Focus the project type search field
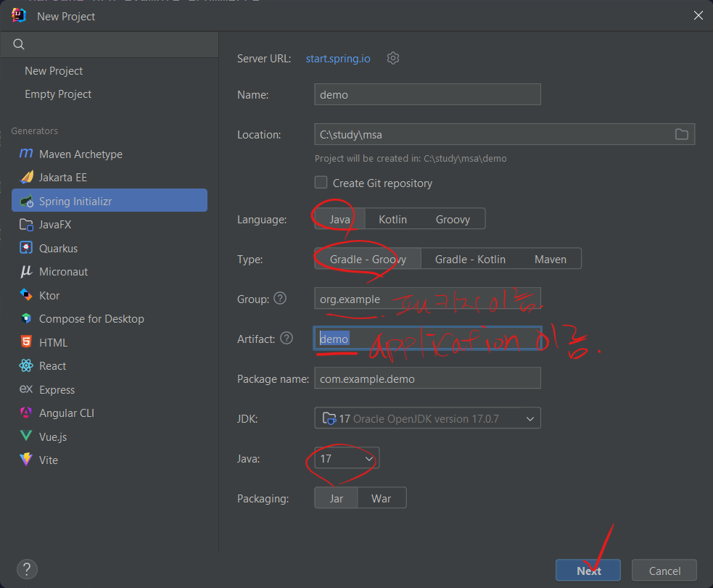 pyautogui.click(x=110, y=44)
